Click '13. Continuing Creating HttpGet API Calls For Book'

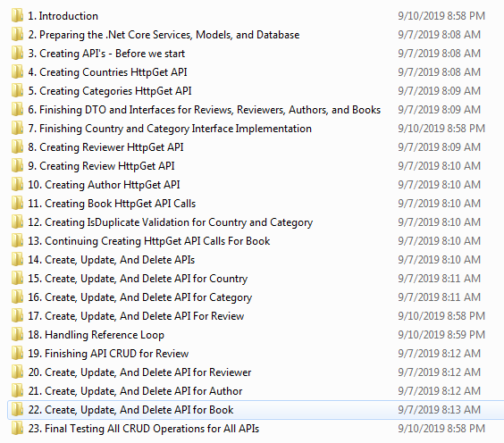[x=149, y=241]
